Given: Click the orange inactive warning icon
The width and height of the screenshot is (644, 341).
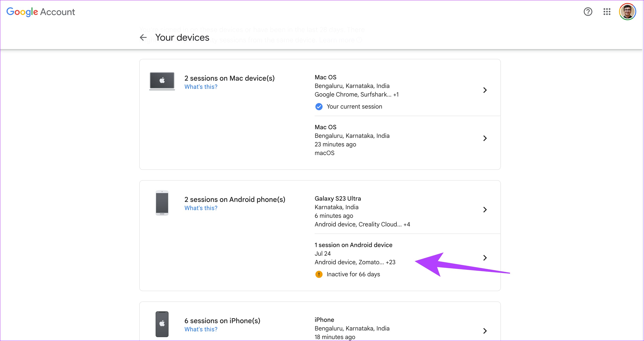Looking at the screenshot, I should (x=319, y=274).
